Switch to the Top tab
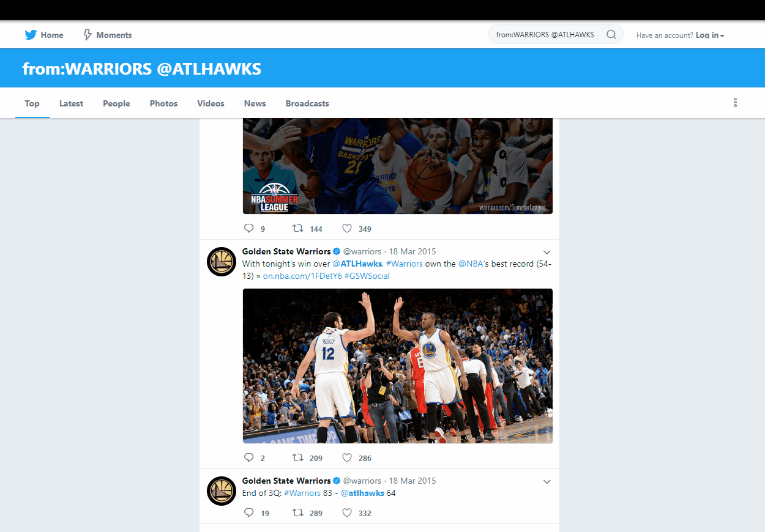 32,103
